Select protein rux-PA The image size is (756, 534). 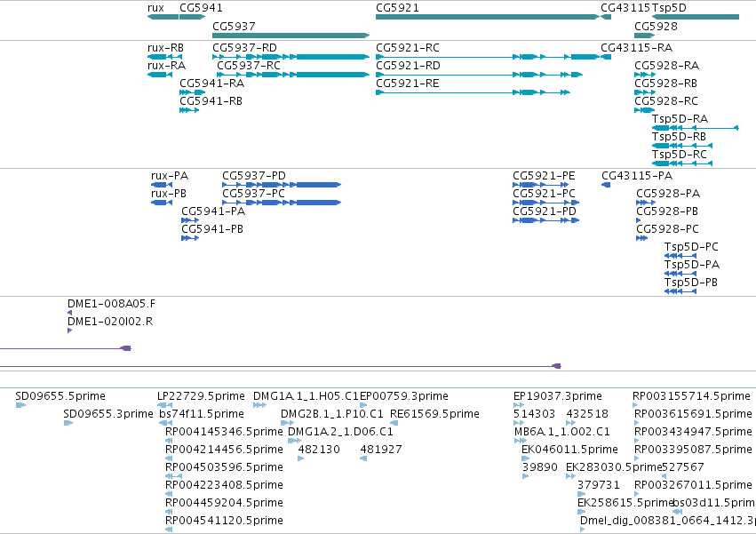pyautogui.click(x=162, y=185)
